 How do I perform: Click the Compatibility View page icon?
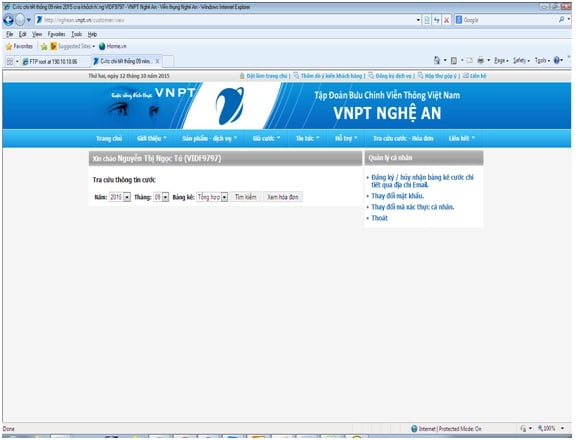[x=427, y=20]
